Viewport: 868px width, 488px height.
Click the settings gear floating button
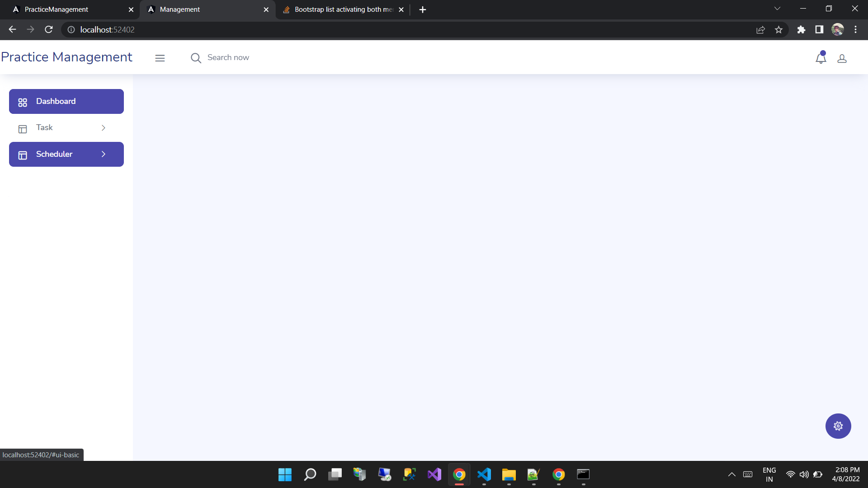(x=838, y=426)
